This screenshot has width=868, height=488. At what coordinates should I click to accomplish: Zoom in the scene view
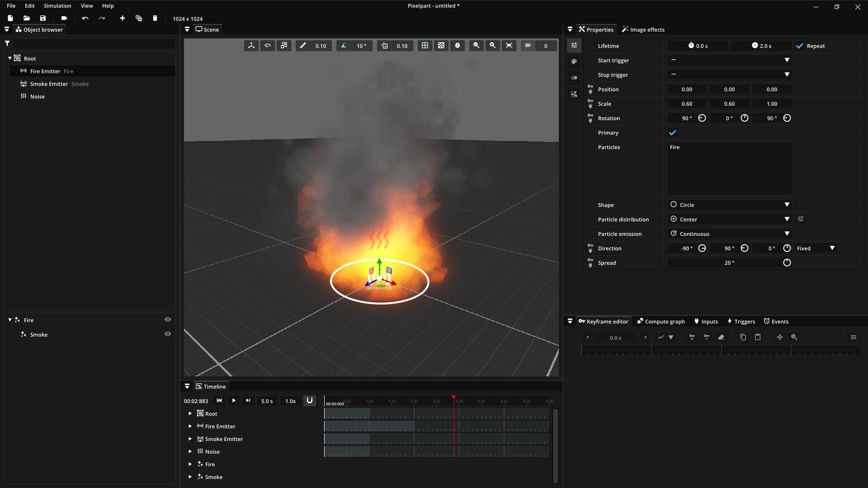coord(493,46)
